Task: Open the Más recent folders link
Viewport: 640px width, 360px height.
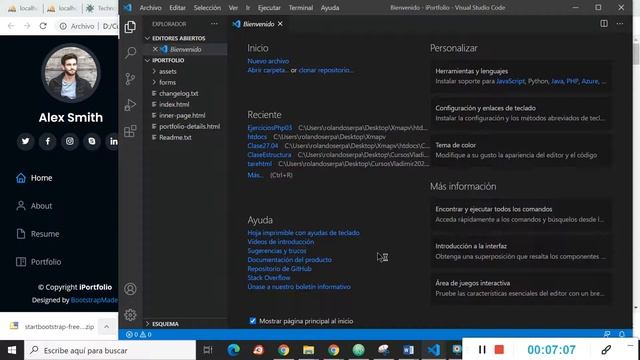Action: coord(255,175)
